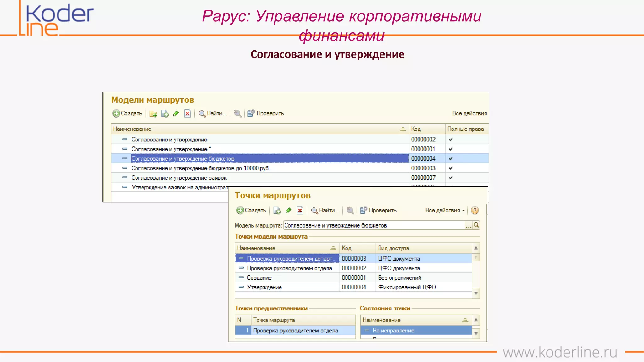Click Фиксированный ЦФО cell
Image resolution: width=644 pixels, height=362 pixels.
click(x=424, y=287)
